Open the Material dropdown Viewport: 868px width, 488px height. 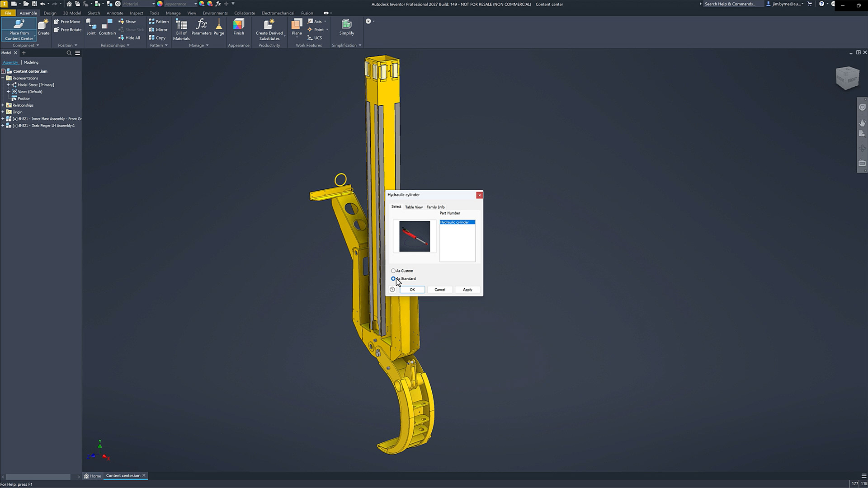point(139,4)
